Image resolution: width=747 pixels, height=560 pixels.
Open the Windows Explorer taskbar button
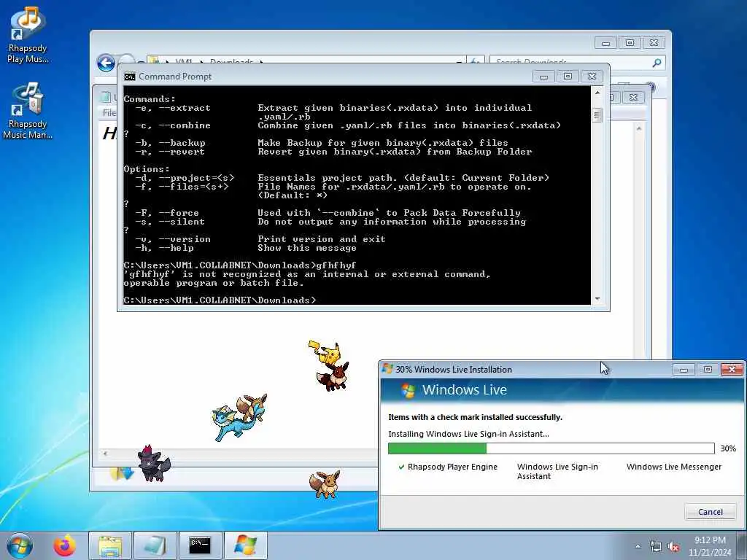click(110, 545)
